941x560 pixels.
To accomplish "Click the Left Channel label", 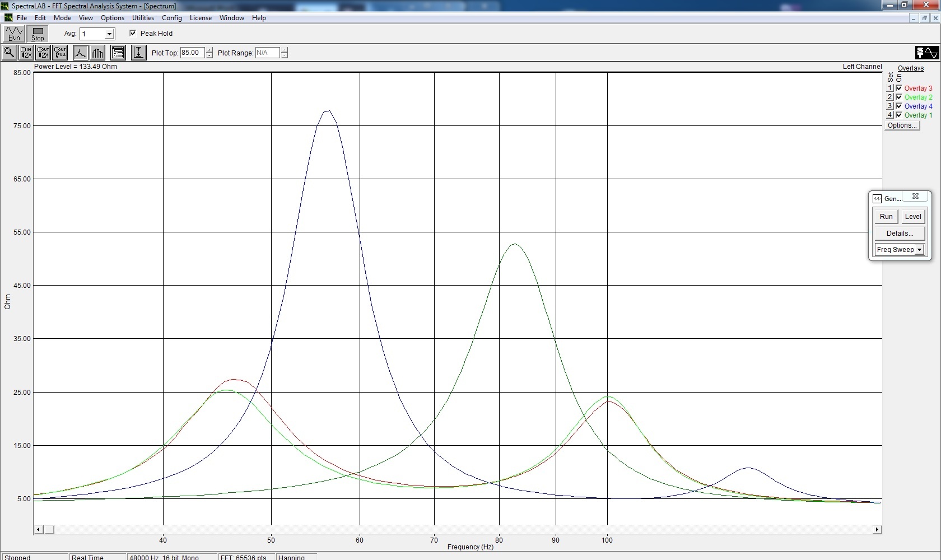I will pos(862,67).
